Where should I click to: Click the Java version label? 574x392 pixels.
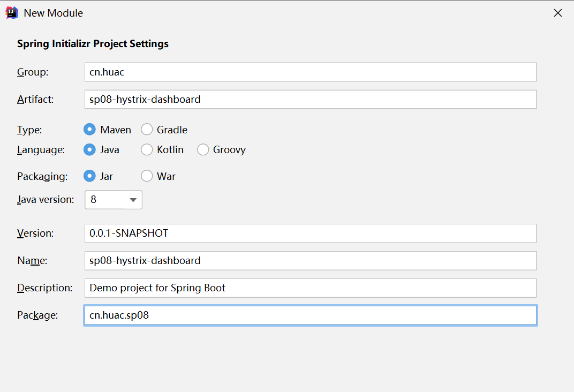pos(46,200)
